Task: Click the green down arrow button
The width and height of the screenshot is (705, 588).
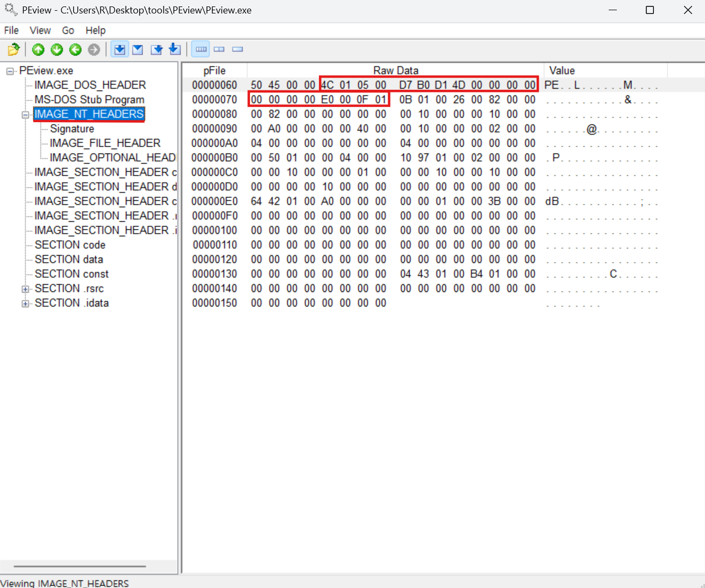Action: pos(56,49)
